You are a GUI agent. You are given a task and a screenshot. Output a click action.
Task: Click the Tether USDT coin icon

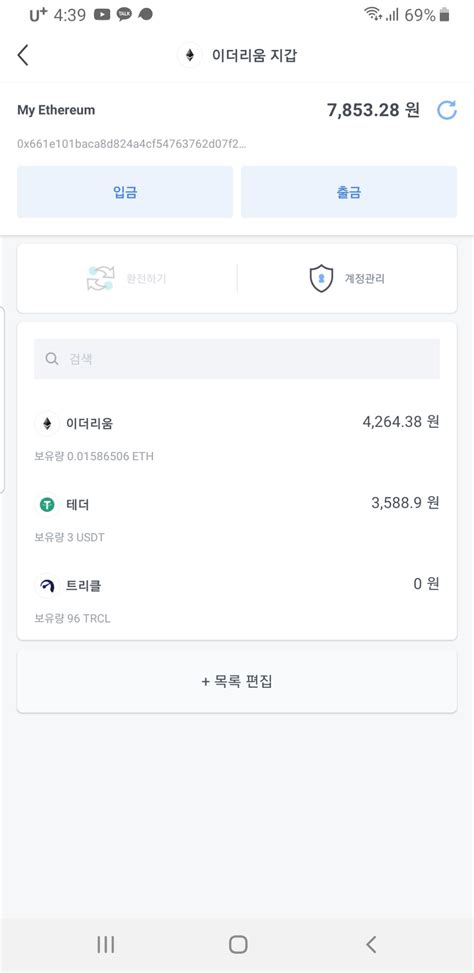click(x=47, y=505)
